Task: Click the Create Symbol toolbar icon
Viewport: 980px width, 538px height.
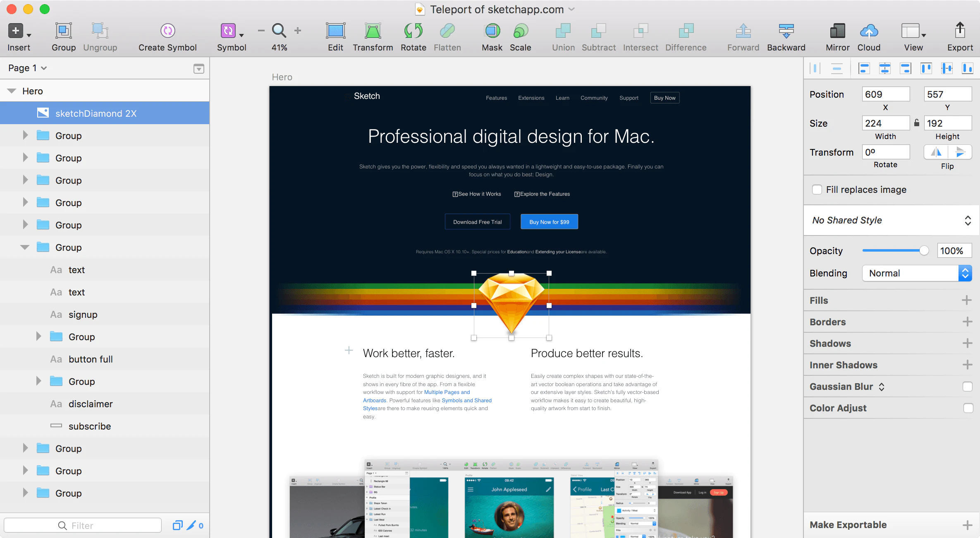Action: pos(167,31)
